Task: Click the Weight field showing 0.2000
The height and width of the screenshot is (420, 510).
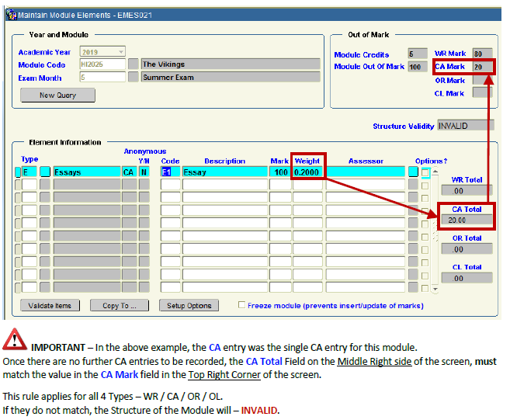Action: point(307,172)
